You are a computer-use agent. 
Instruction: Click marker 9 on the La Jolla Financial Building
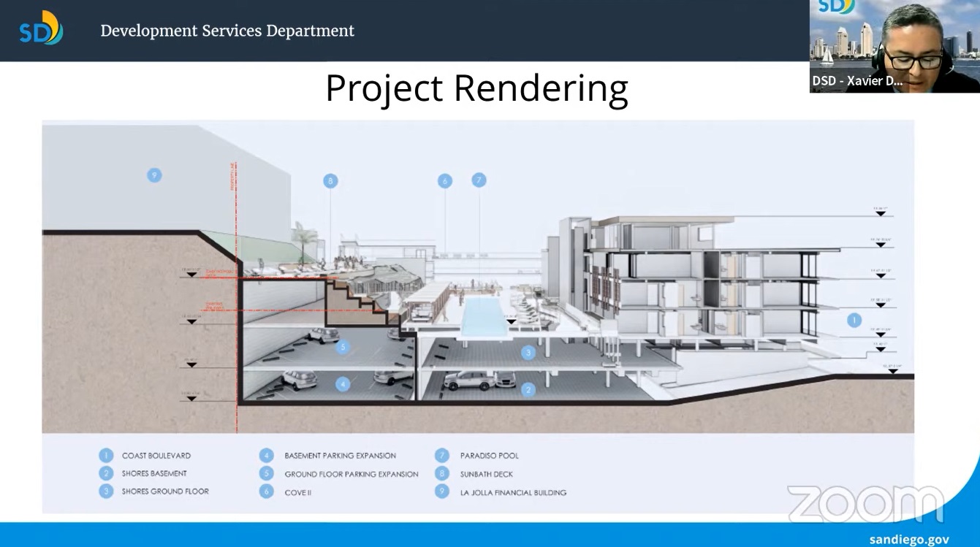click(153, 175)
